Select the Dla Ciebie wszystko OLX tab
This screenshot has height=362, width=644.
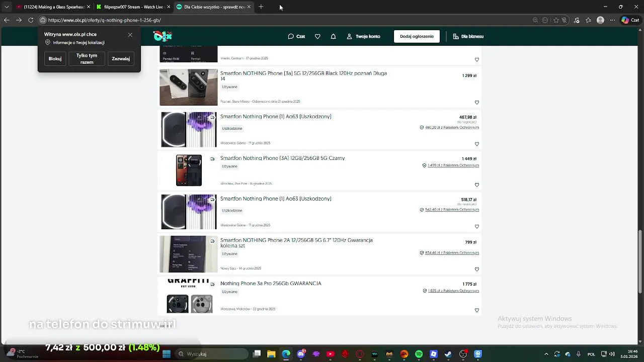pos(214,7)
